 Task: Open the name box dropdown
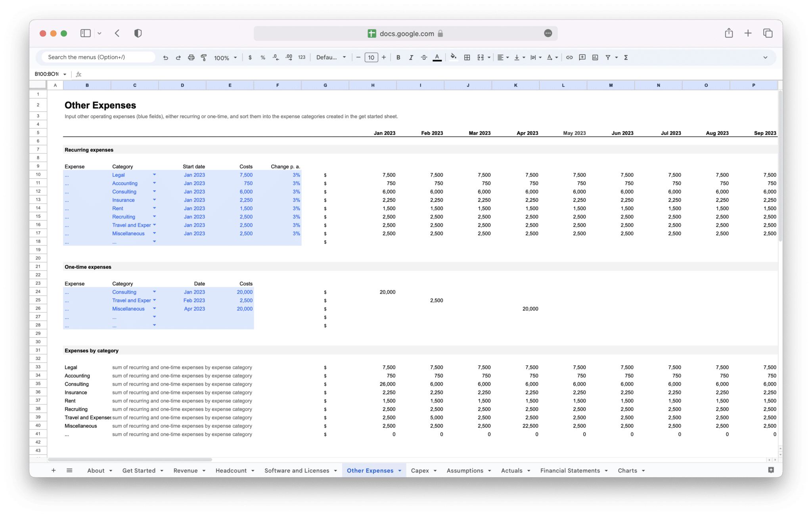pos(65,74)
